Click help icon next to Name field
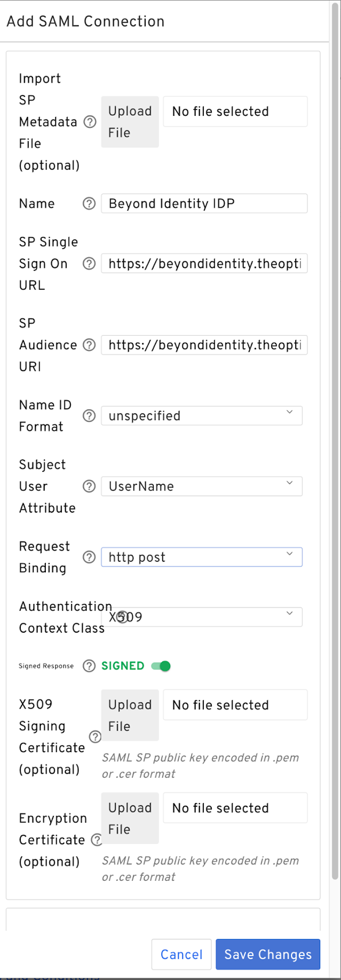The image size is (341, 980). (89, 203)
